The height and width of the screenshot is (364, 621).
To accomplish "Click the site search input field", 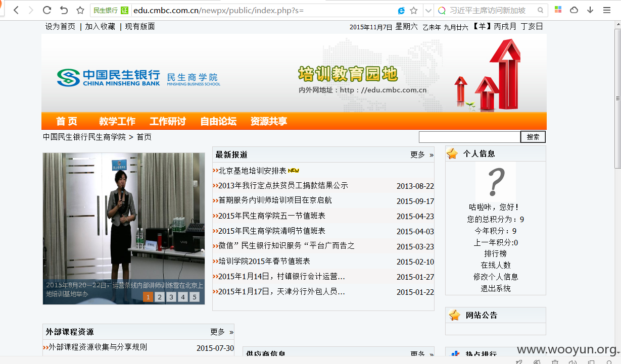I will pyautogui.click(x=469, y=137).
